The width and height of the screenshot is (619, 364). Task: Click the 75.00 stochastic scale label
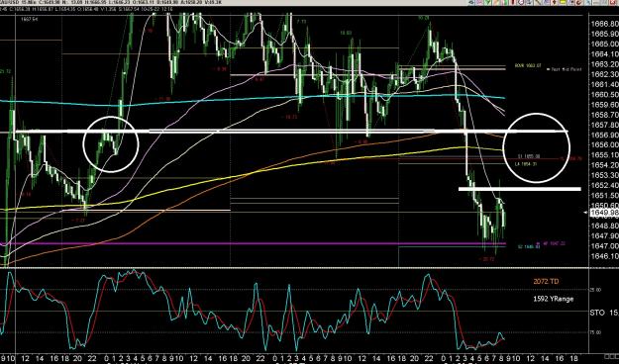click(595, 332)
